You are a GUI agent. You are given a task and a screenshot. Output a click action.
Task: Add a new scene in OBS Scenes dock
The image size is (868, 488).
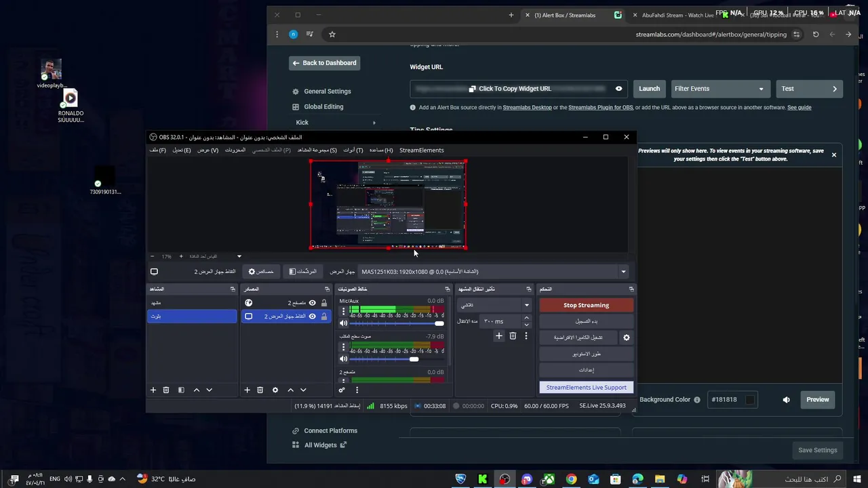click(x=153, y=390)
